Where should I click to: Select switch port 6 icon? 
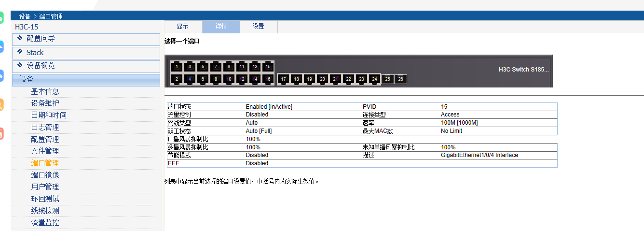[x=203, y=79]
